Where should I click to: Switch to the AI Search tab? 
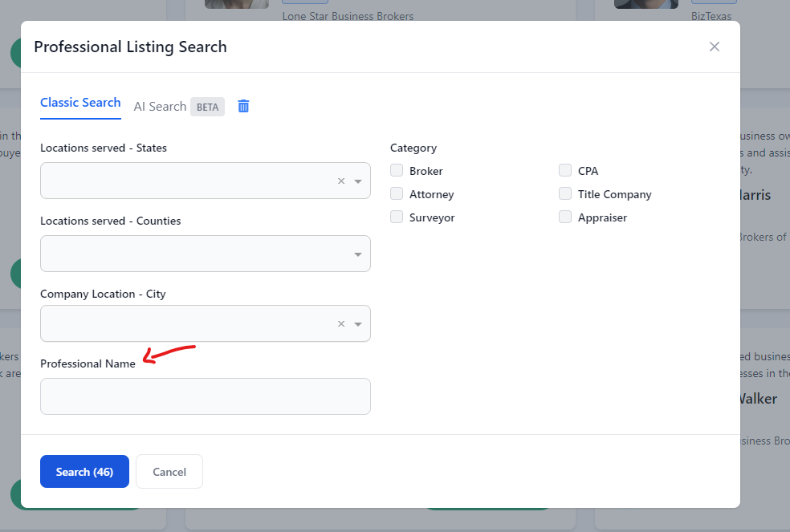click(160, 107)
